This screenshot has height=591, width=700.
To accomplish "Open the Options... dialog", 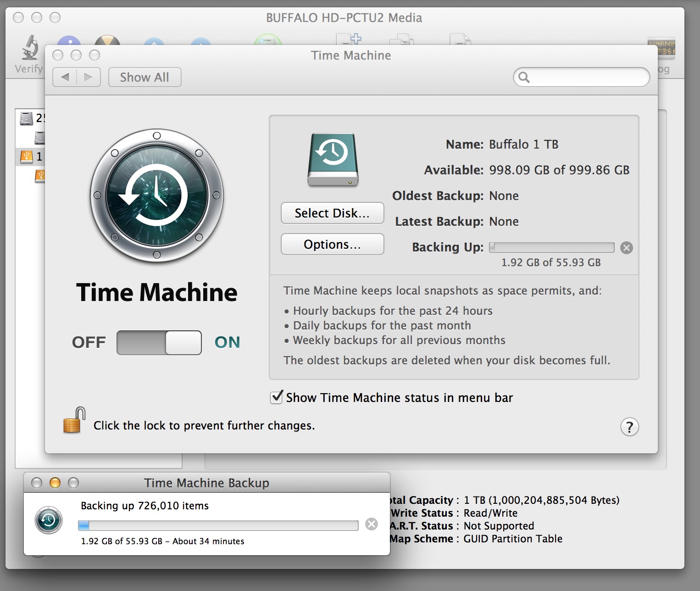I will [x=332, y=245].
